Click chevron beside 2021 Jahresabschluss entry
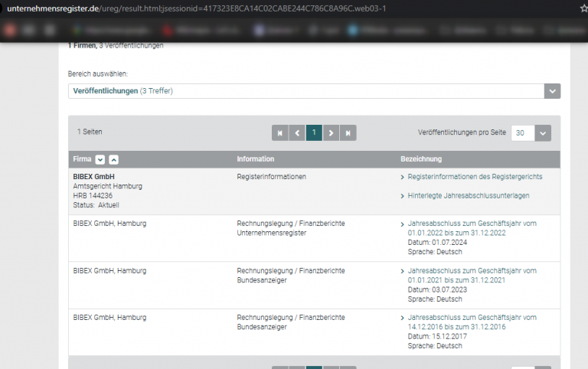Viewport: 588px width, 369px height. [403, 271]
